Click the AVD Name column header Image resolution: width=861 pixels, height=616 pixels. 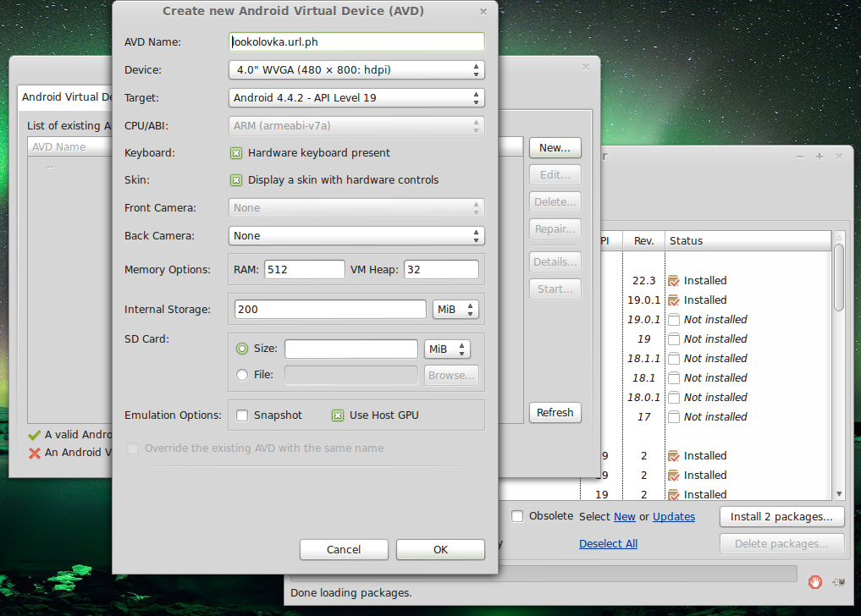pos(69,147)
